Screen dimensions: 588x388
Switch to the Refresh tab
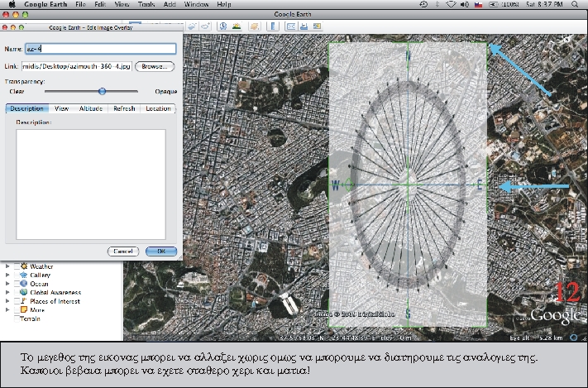point(124,108)
